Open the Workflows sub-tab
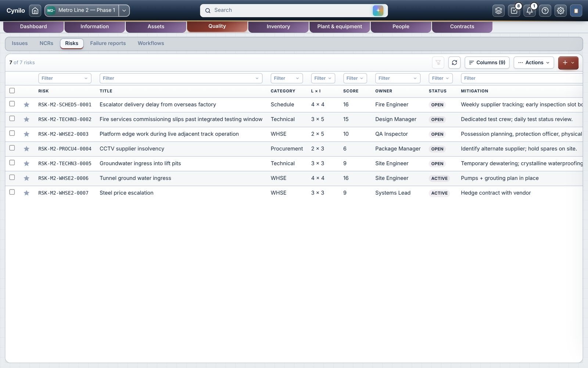588x368 pixels. (151, 43)
